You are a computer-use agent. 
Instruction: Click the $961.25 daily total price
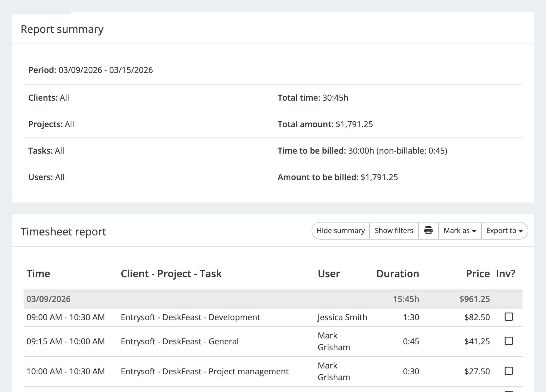click(474, 299)
